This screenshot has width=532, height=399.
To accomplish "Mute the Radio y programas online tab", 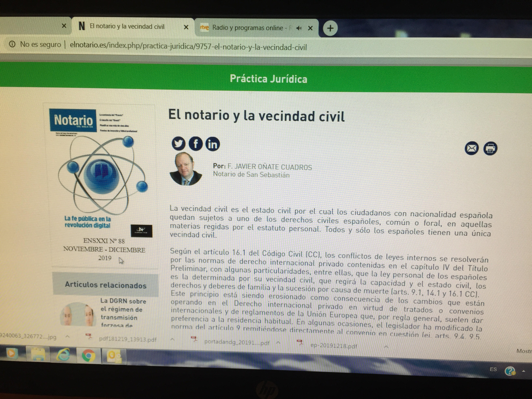I will tap(299, 28).
